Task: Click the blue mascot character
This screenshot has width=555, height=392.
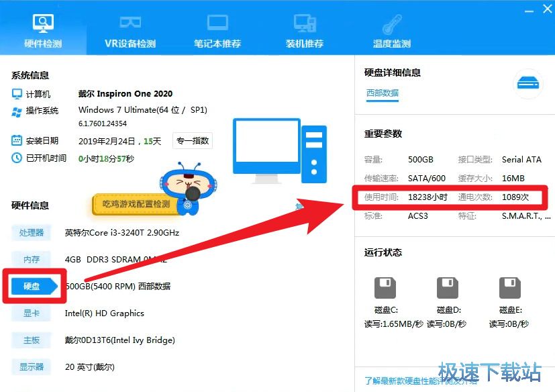Action: click(x=189, y=188)
